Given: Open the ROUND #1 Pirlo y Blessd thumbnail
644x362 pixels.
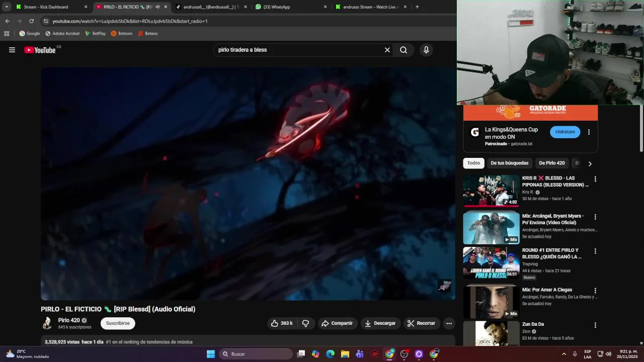Looking at the screenshot, I should (x=491, y=262).
